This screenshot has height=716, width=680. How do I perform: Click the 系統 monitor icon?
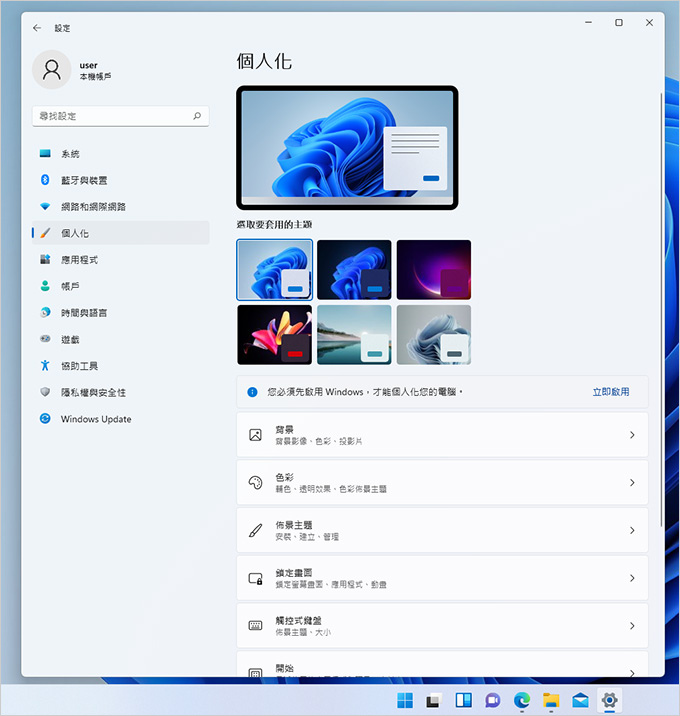45,153
